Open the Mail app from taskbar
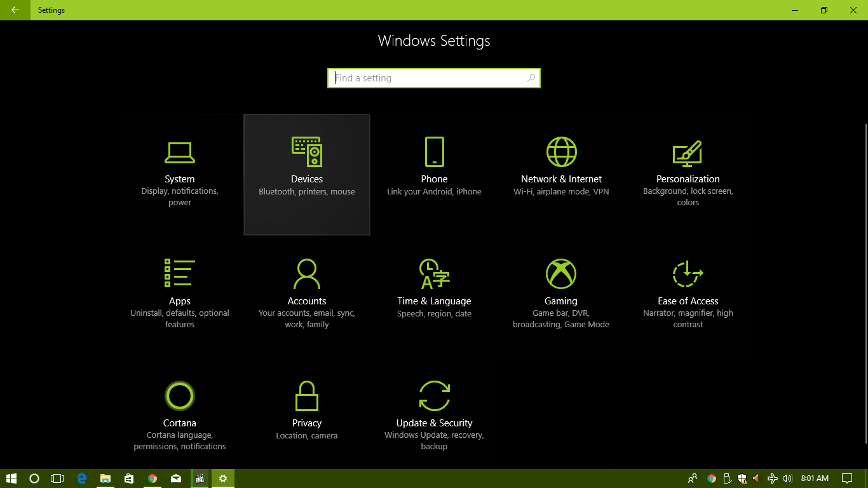868x488 pixels. coord(175,478)
